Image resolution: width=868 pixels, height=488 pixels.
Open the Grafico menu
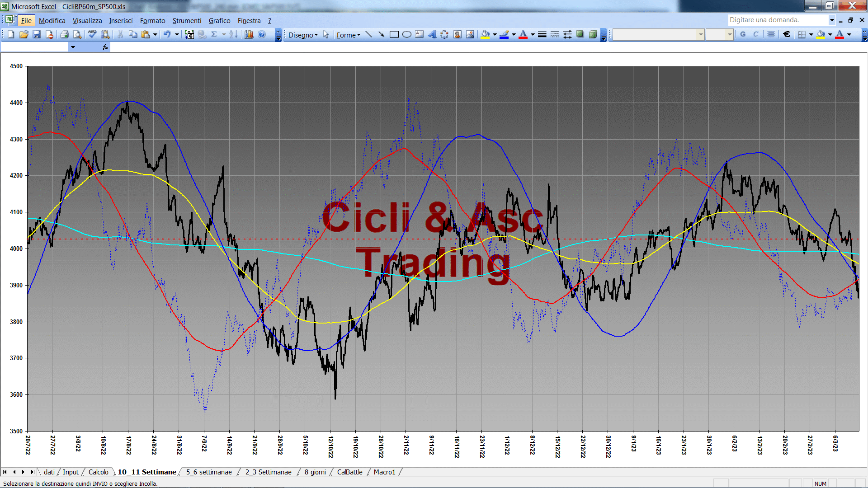click(x=219, y=20)
